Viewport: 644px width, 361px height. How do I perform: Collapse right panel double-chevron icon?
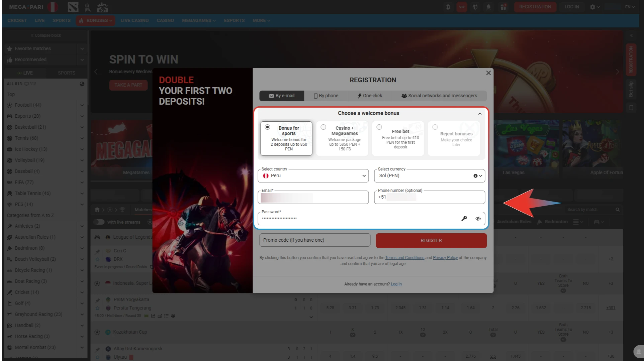pos(631,35)
